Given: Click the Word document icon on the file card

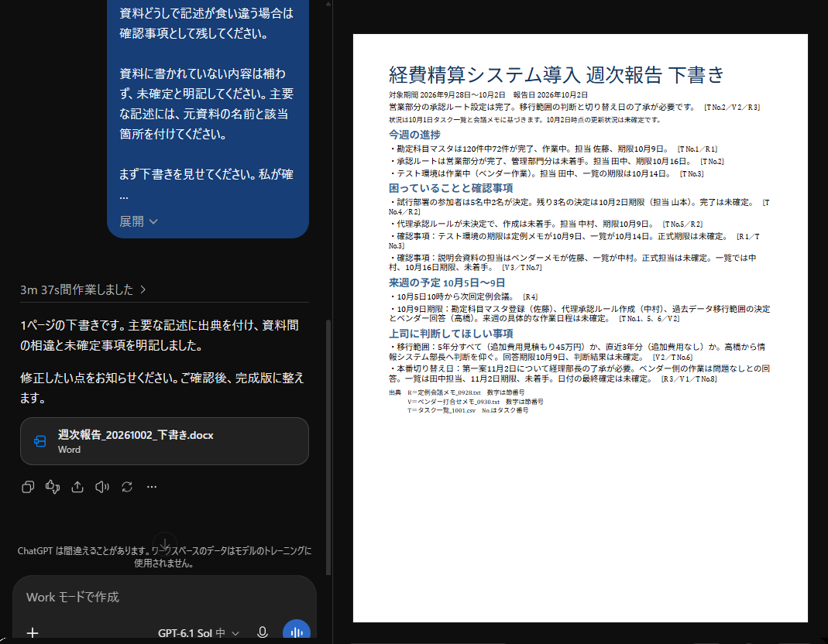Looking at the screenshot, I should tap(40, 441).
